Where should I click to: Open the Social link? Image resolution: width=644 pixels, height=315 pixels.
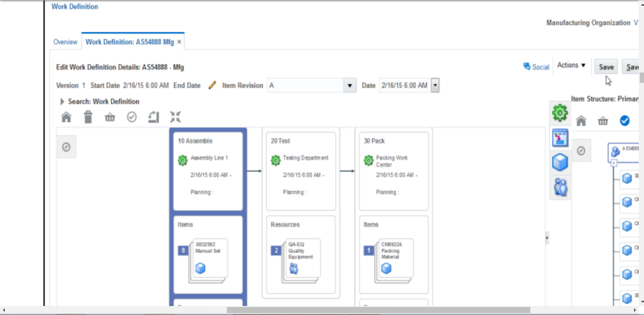(x=536, y=67)
